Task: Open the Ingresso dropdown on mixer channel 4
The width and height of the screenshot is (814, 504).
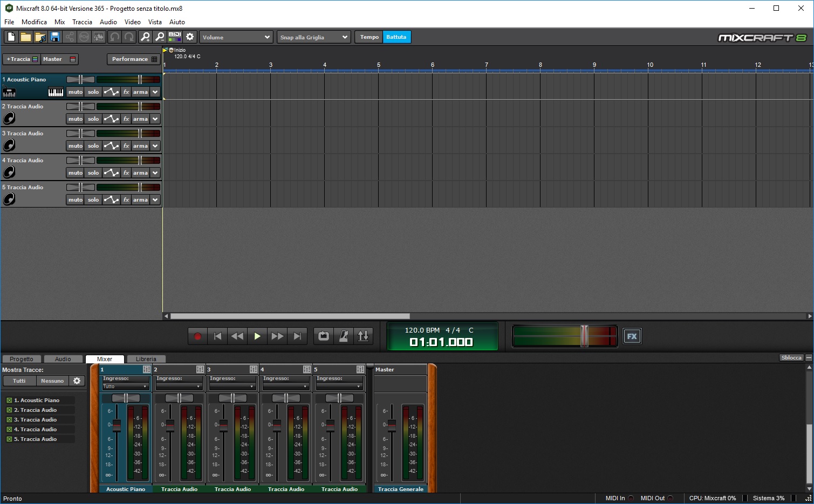Action: (285, 386)
